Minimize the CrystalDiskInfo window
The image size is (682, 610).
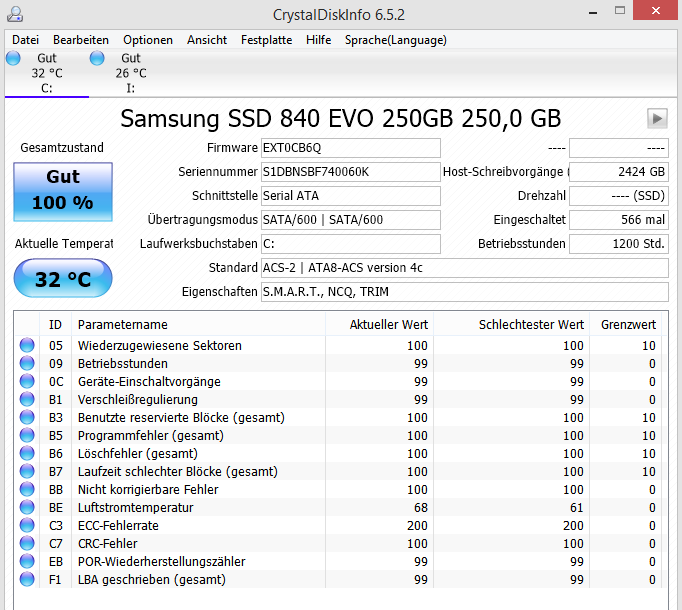(592, 12)
